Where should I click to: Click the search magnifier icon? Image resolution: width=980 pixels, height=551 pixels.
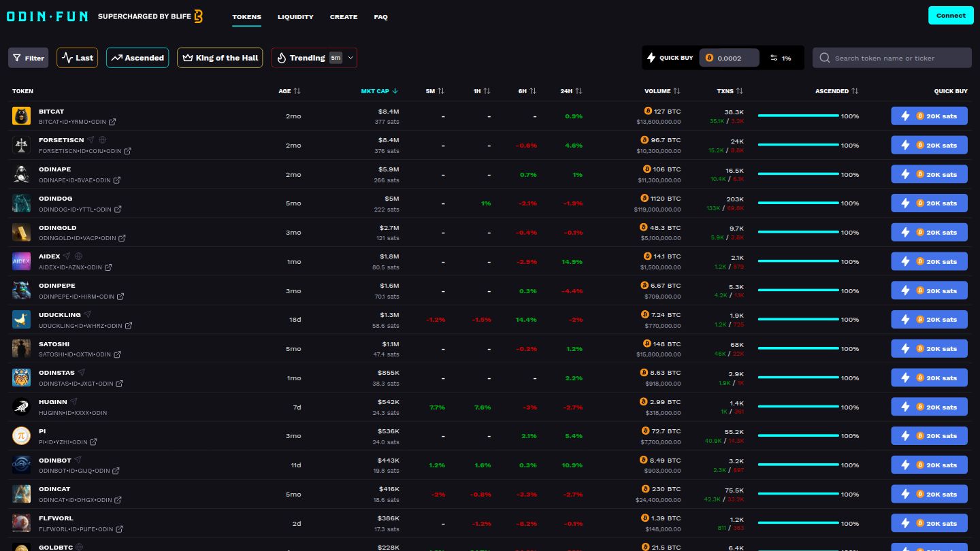pyautogui.click(x=825, y=58)
